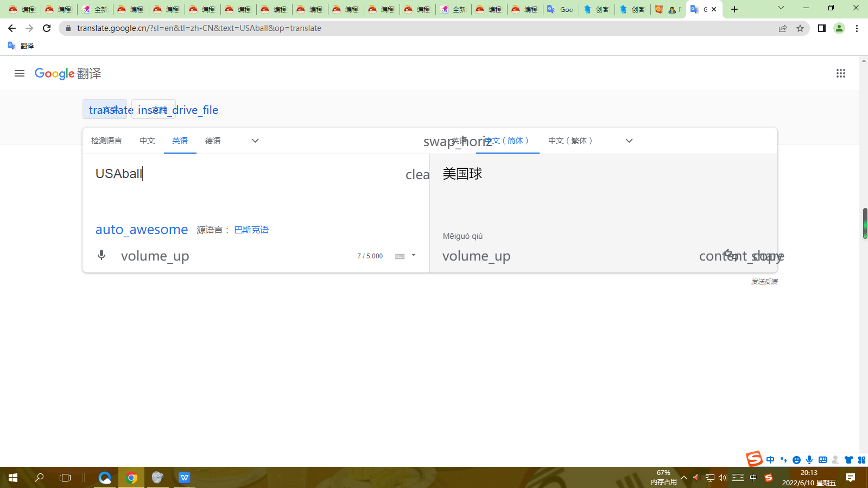Image resolution: width=868 pixels, height=488 pixels.
Task: Click the 巴斯克语 detected language link
Action: click(251, 230)
